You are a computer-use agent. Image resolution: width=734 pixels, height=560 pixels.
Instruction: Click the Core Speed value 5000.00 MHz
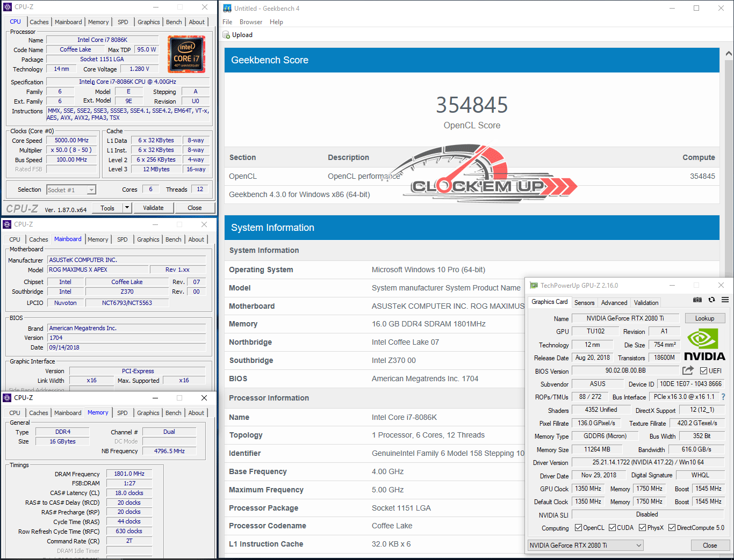point(72,141)
